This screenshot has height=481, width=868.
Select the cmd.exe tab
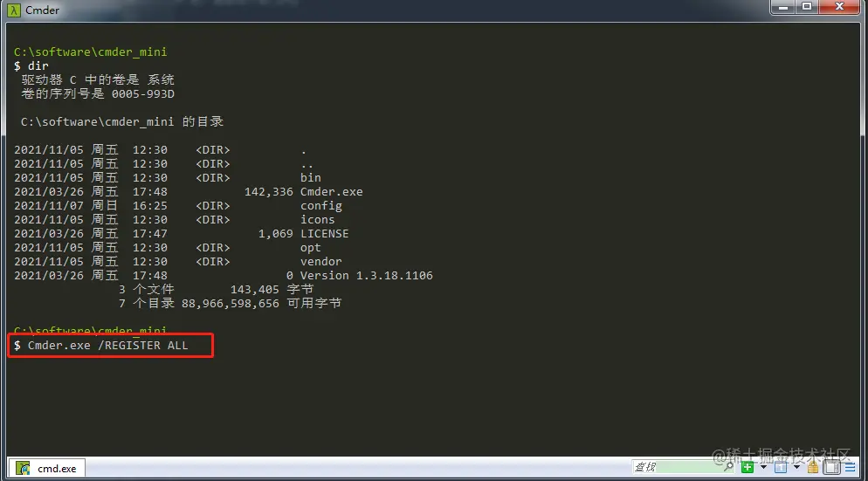(x=47, y=468)
